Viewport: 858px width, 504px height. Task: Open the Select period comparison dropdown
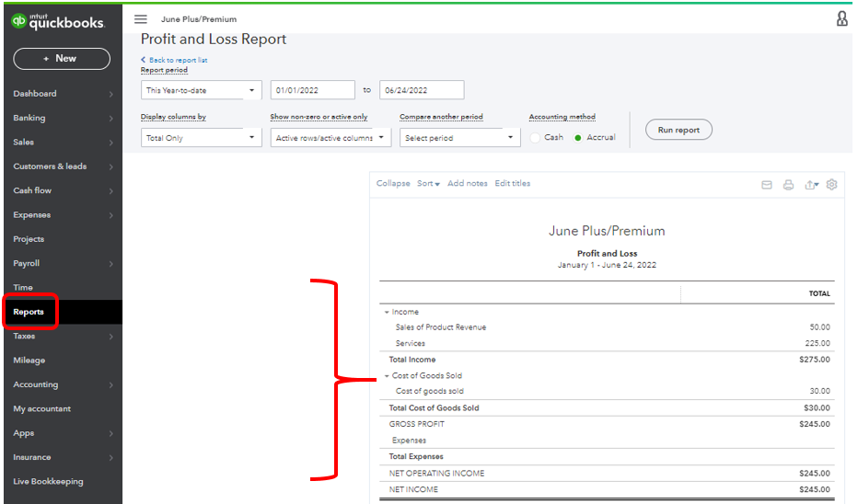(459, 138)
